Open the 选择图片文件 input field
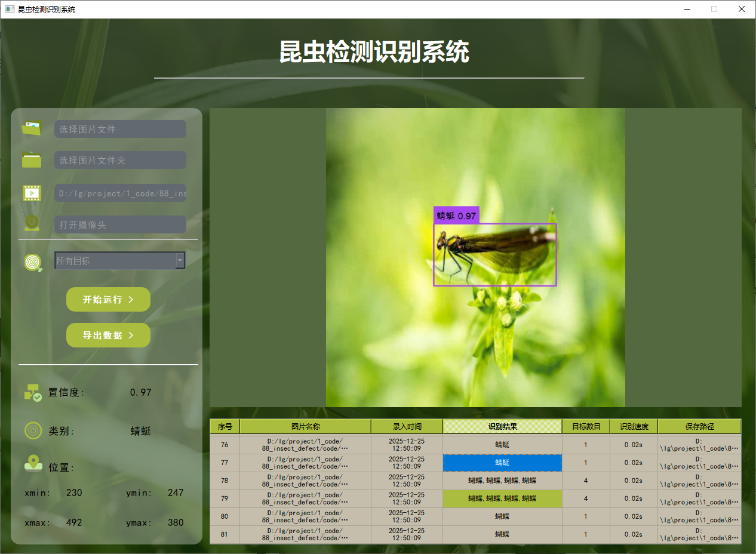This screenshot has width=756, height=554. (x=120, y=129)
